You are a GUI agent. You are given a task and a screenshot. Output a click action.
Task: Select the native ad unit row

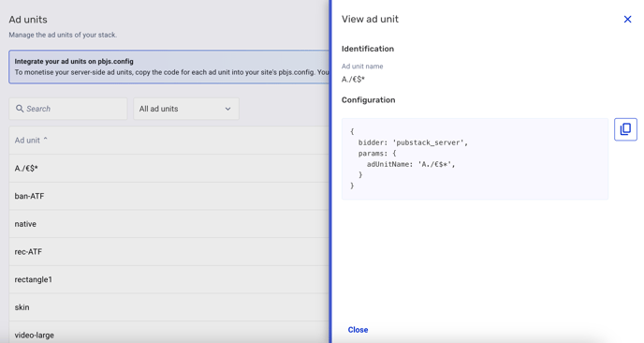tap(169, 224)
